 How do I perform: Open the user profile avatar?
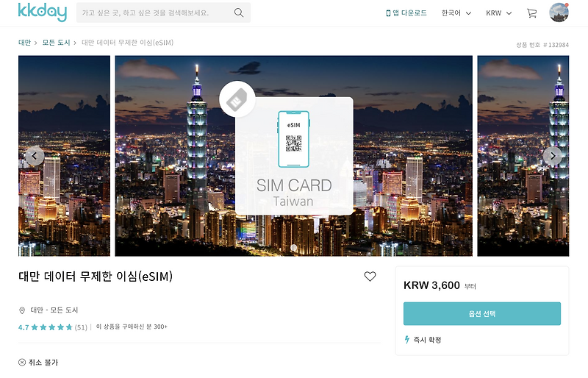click(x=559, y=13)
